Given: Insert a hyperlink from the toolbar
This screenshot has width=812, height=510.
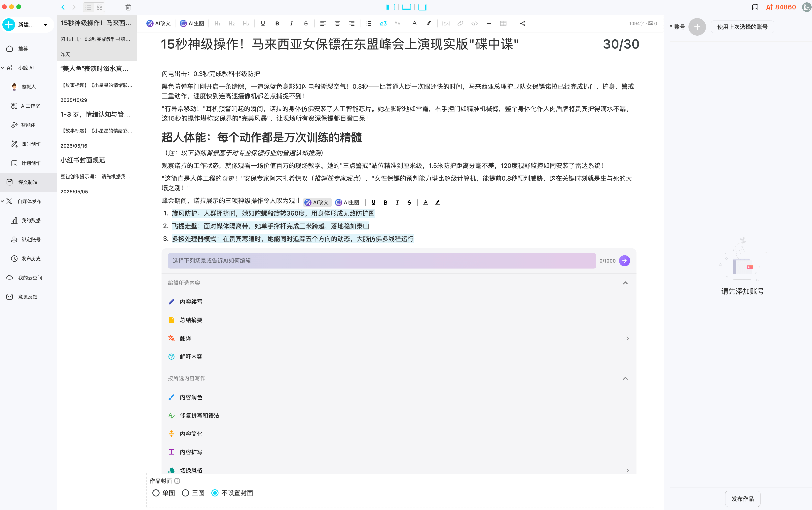Looking at the screenshot, I should click(x=460, y=23).
